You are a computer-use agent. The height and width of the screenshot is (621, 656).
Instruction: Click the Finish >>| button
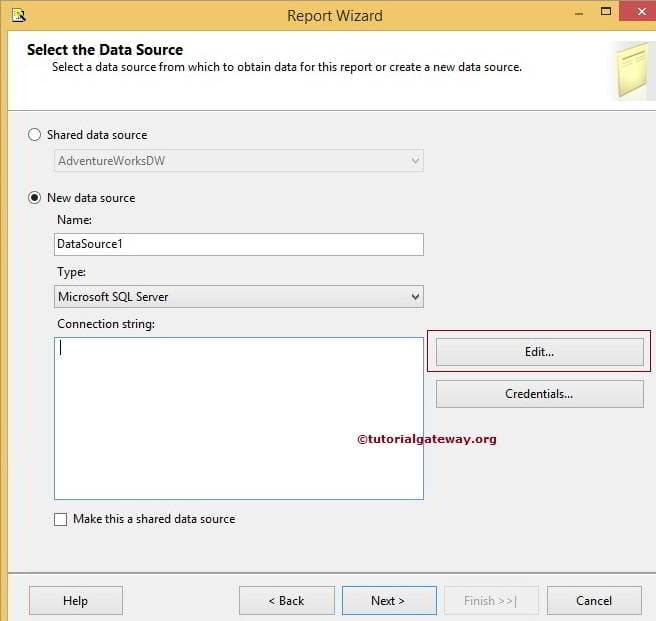(491, 600)
